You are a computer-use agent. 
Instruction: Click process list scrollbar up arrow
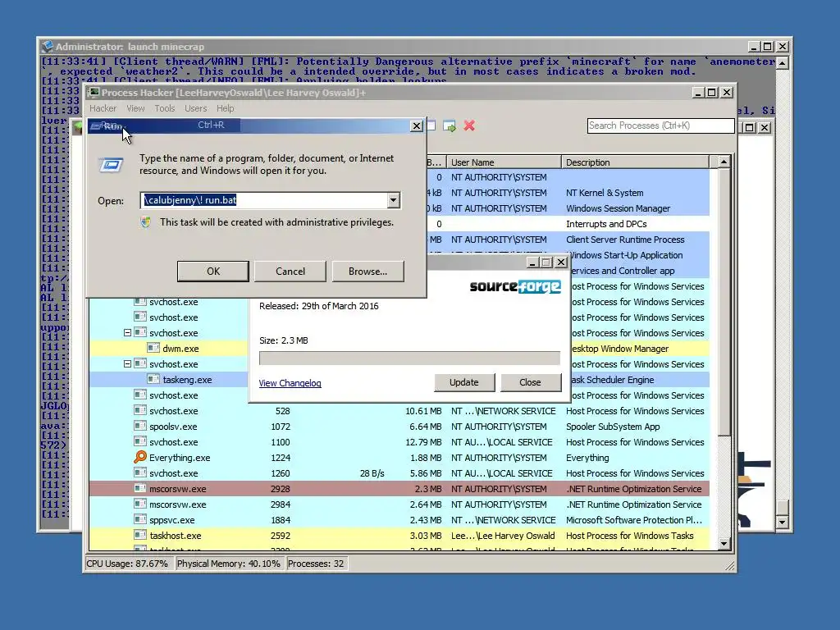724,162
